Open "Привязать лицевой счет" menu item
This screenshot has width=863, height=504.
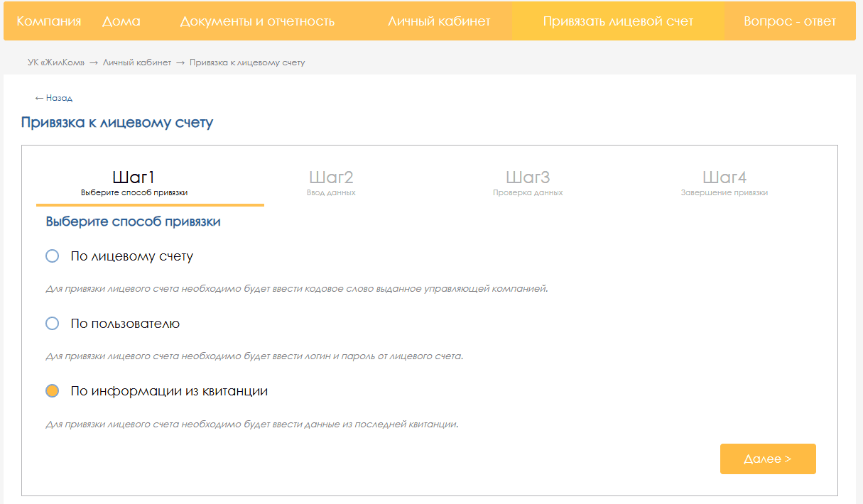(x=618, y=21)
